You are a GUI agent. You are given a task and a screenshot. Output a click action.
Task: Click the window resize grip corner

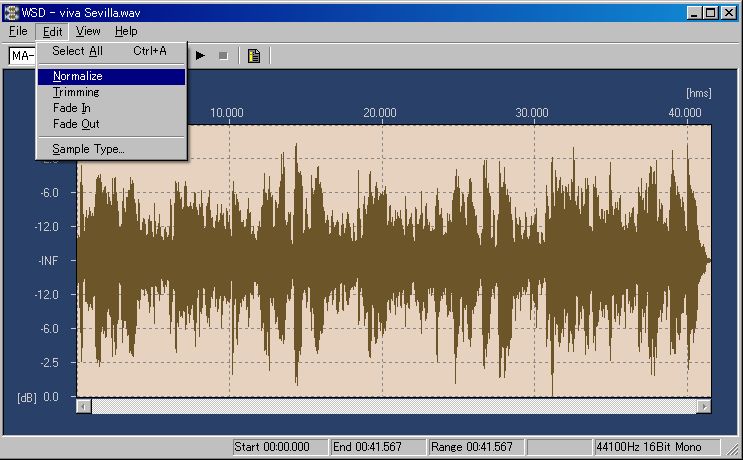point(732,449)
